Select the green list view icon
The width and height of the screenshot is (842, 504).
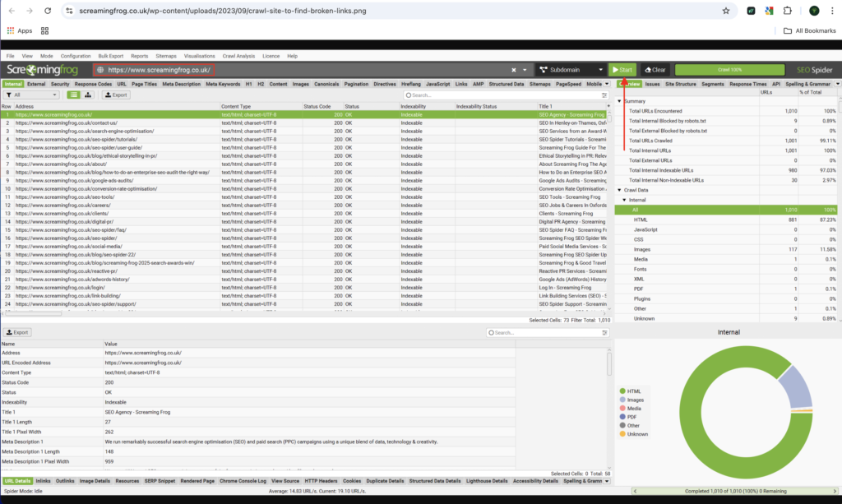tap(72, 95)
